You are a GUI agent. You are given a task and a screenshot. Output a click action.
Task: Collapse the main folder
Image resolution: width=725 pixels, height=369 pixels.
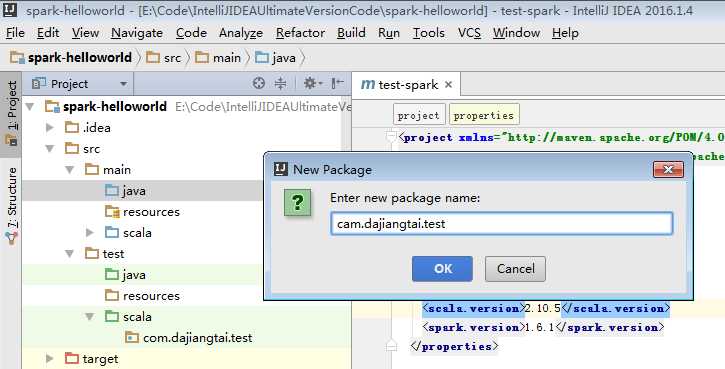[70, 170]
